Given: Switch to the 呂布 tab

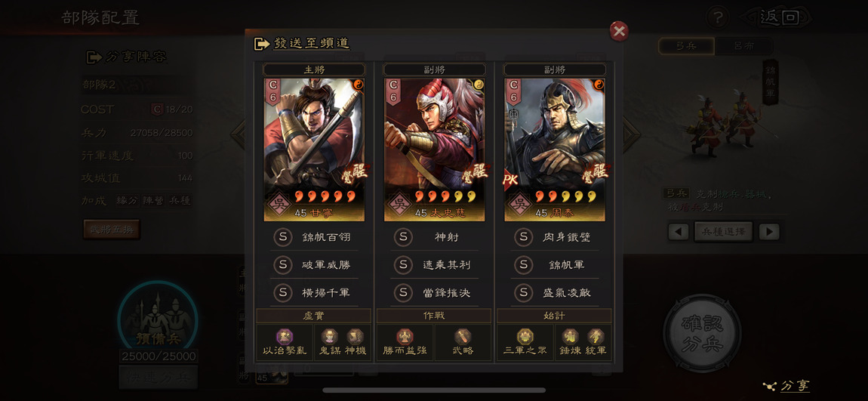Looking at the screenshot, I should pos(743,47).
